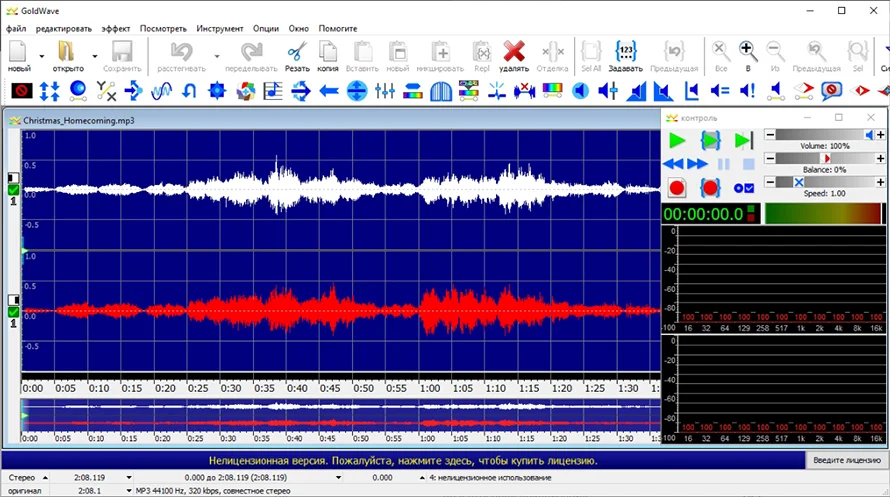
Task: Click the play-to-end green icon
Action: (743, 140)
